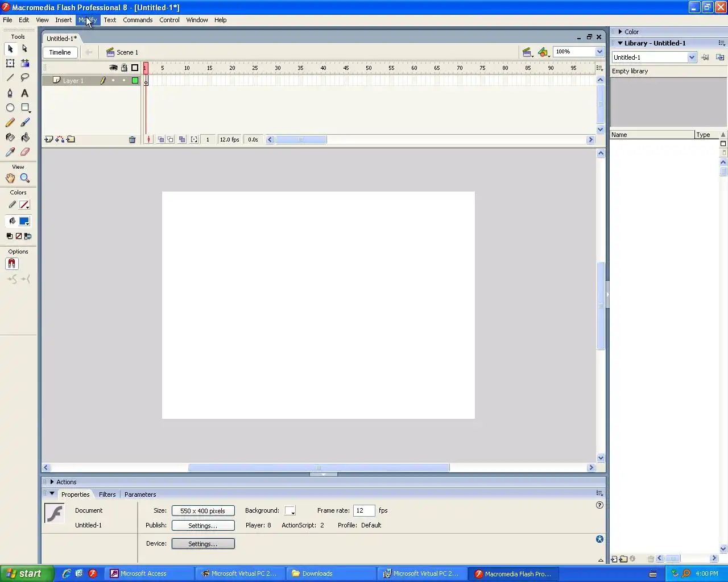
Task: Collapse the Properties panel triangle
Action: (52, 494)
